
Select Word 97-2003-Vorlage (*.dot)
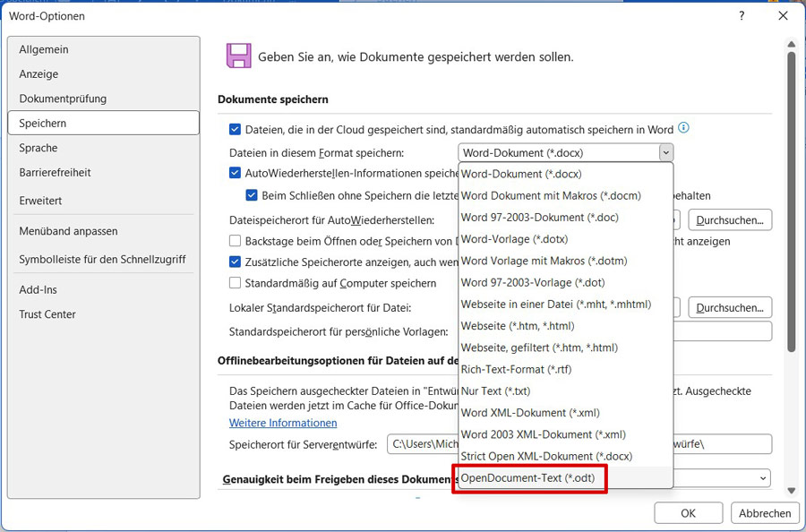[565, 282]
